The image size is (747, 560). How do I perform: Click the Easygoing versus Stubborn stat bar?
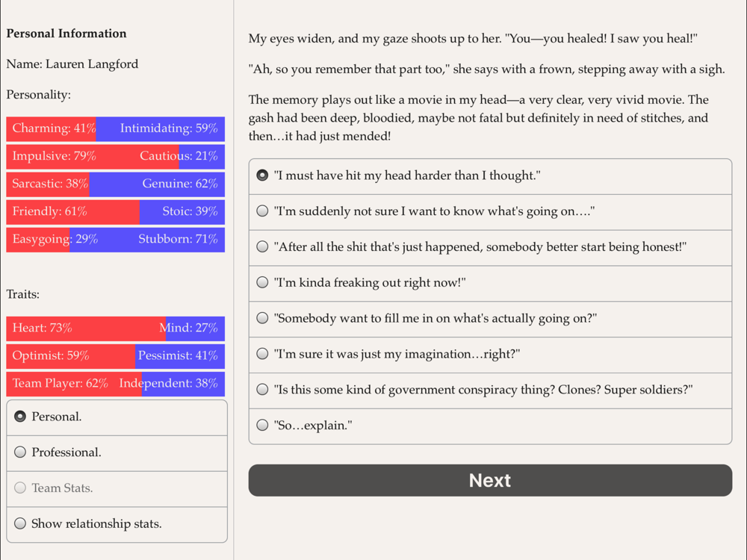coord(115,240)
